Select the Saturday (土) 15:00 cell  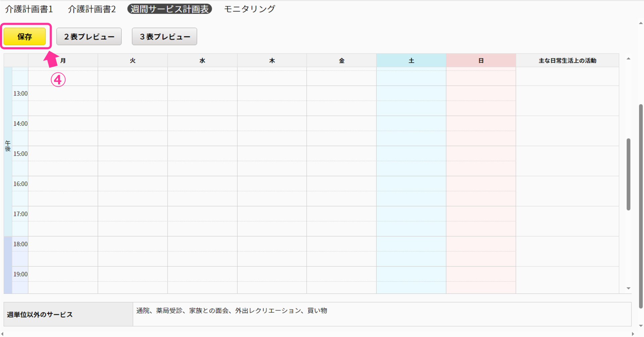tap(411, 154)
